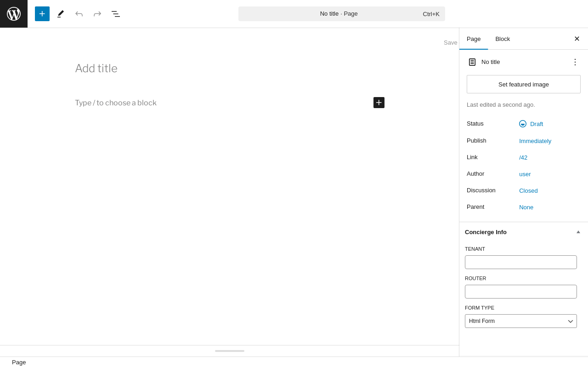Viewport: 588px width, 368px height.
Task: Open the Document Overview list icon
Action: 116,14
